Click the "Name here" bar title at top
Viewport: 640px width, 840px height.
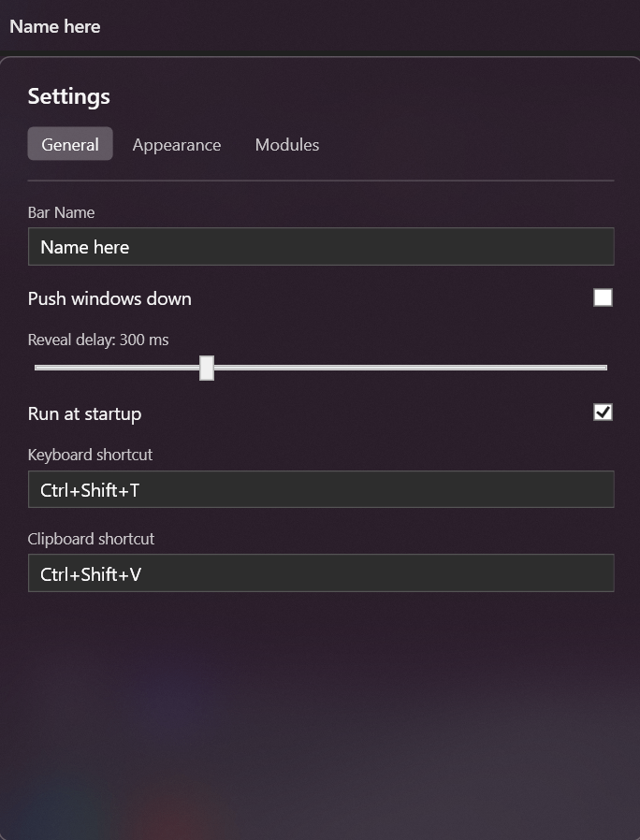55,26
